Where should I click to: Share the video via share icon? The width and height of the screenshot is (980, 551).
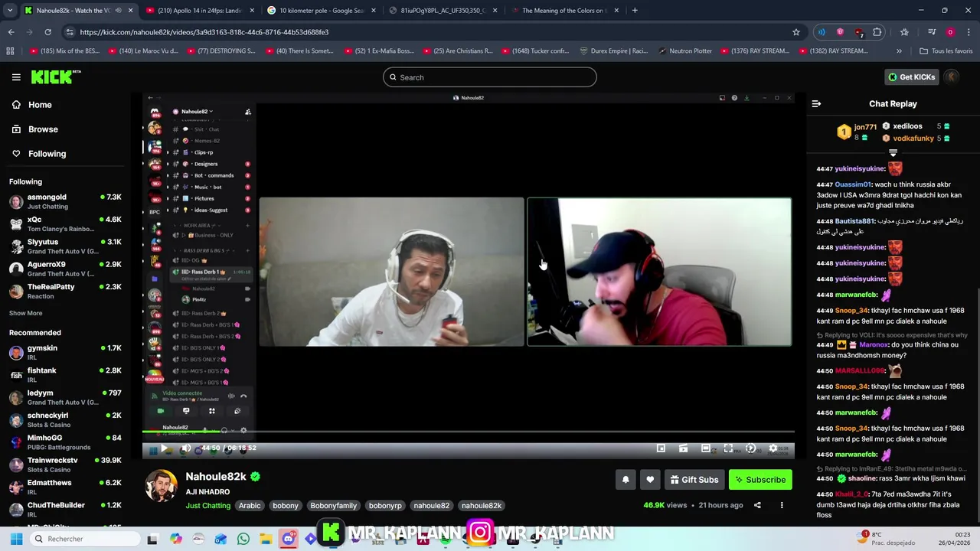pos(757,505)
